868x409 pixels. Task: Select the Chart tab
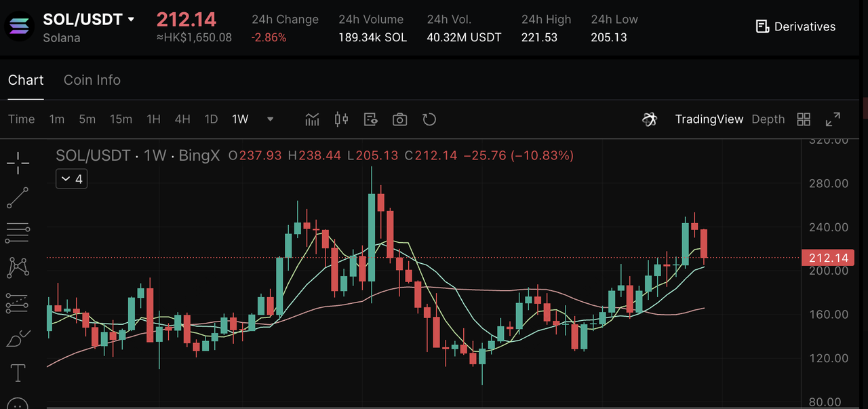26,80
